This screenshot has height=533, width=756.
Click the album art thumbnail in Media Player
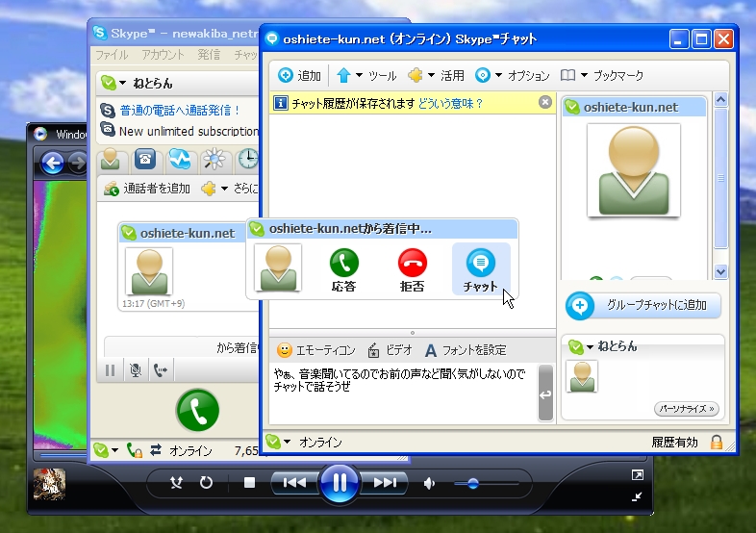pyautogui.click(x=49, y=484)
